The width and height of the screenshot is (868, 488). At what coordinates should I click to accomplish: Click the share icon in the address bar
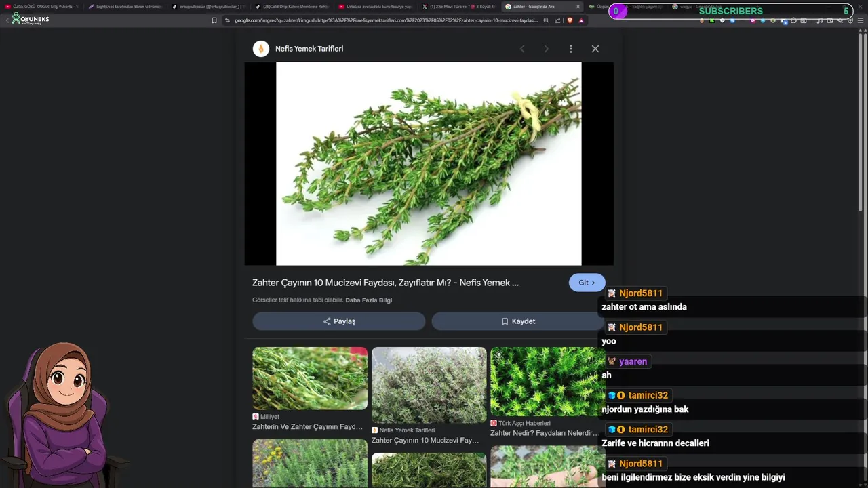(558, 20)
